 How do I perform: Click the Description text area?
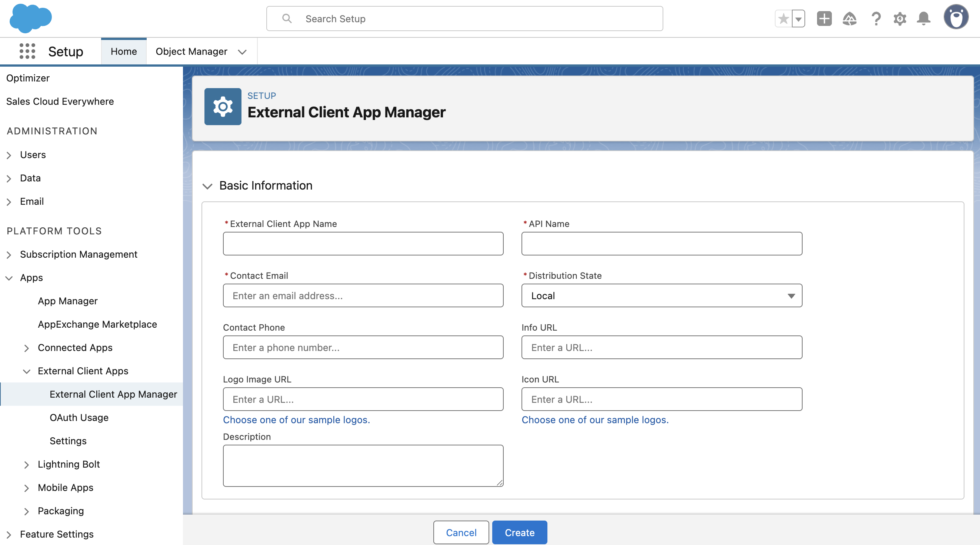[363, 465]
